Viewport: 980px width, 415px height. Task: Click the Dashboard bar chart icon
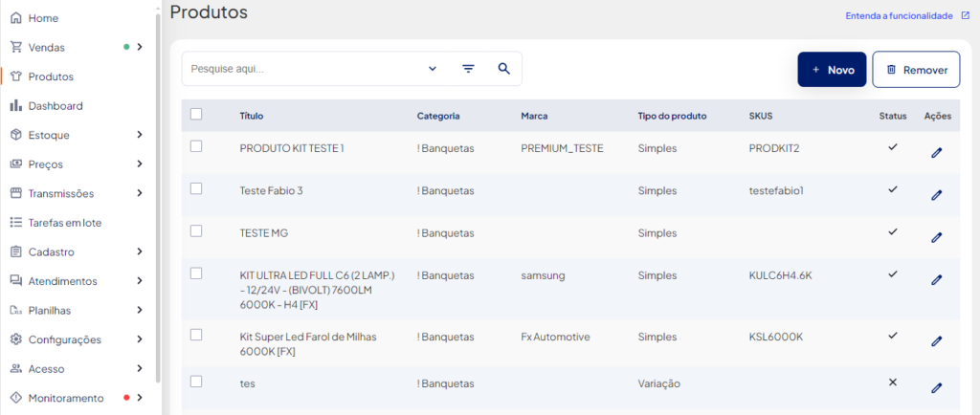coord(16,105)
